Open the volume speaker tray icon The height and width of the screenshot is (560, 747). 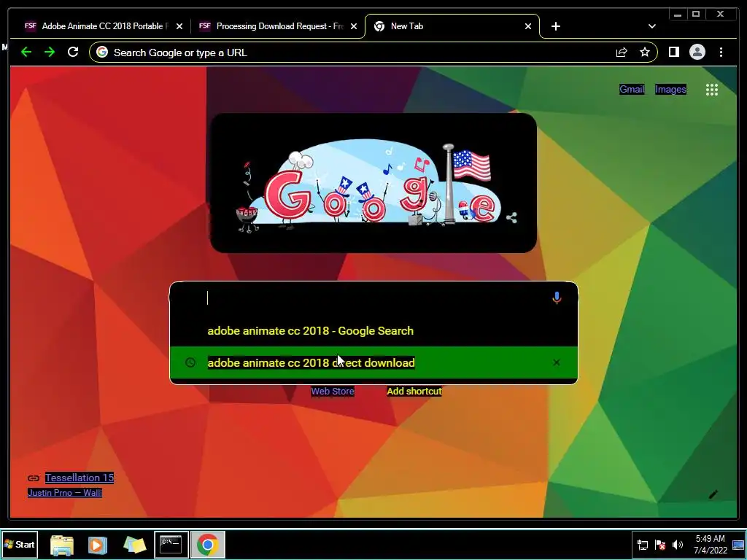coord(678,545)
